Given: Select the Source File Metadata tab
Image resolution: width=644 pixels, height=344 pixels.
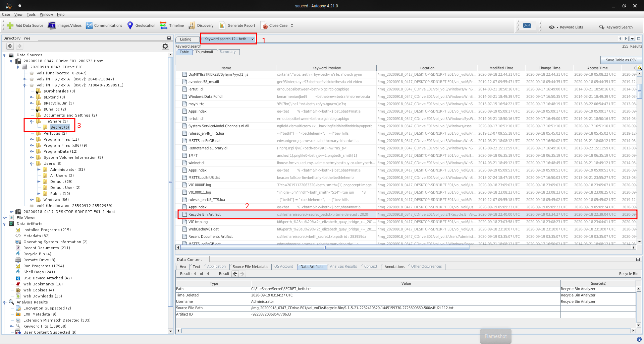Looking at the screenshot, I should point(250,267).
